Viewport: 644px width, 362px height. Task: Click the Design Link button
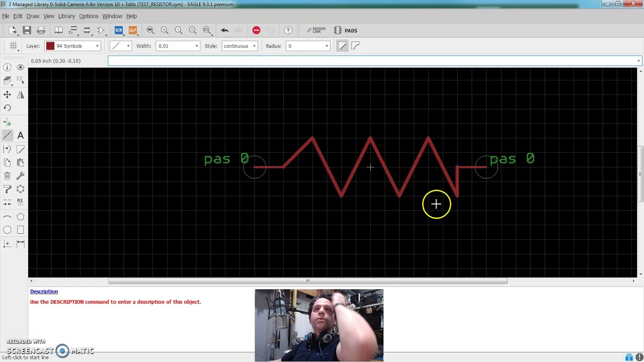pos(316,31)
